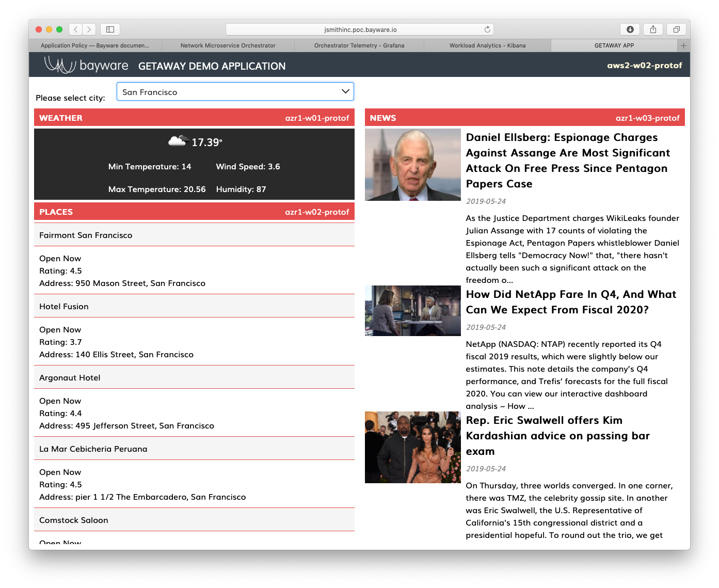The image size is (719, 588).
Task: Click the azr1-w02-protof places label
Action: [x=317, y=212]
